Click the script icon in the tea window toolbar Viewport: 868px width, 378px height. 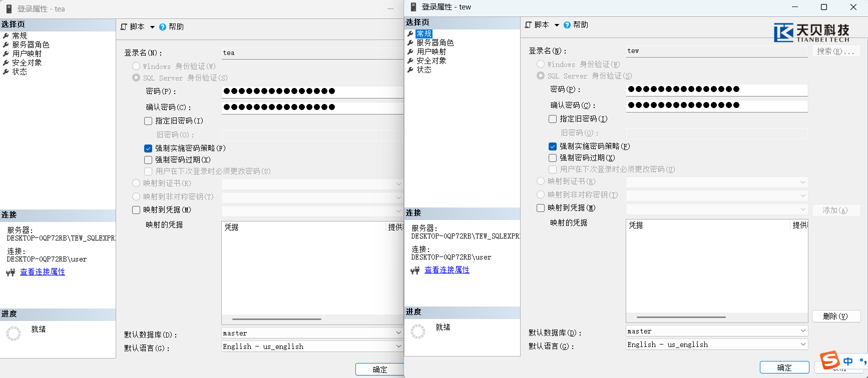click(x=124, y=27)
